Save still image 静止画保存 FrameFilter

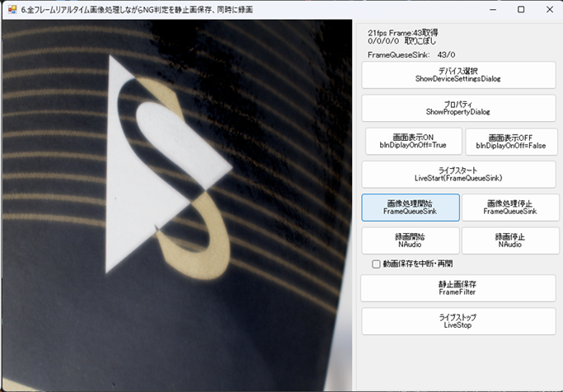pos(458,288)
